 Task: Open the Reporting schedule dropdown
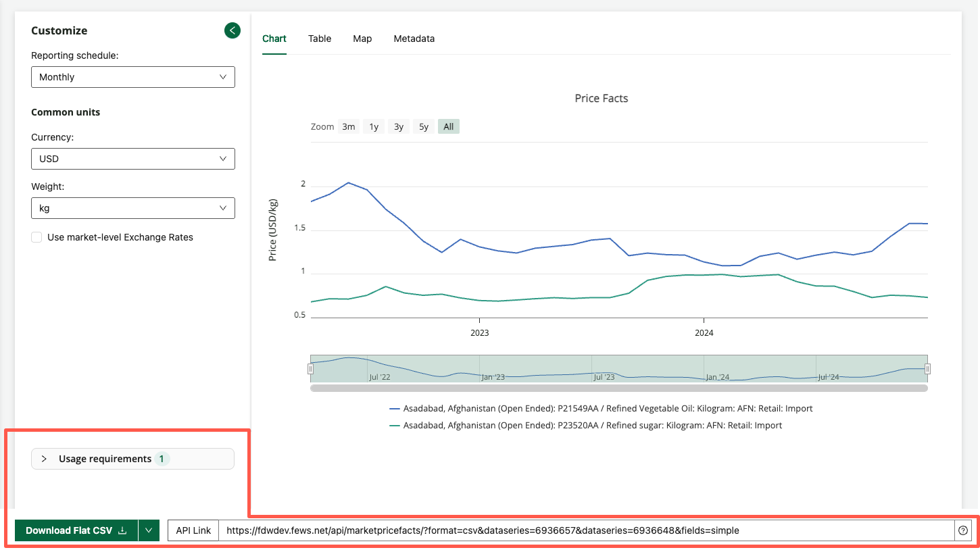(x=132, y=77)
